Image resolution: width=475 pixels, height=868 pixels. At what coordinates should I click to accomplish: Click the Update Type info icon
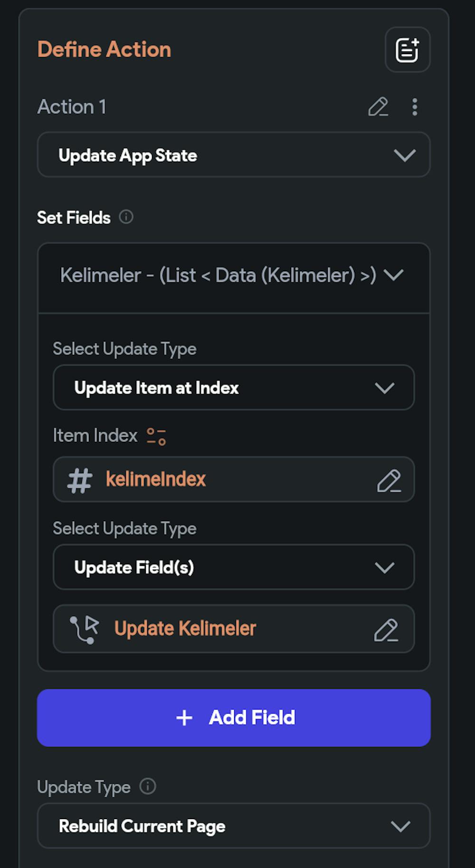click(148, 786)
